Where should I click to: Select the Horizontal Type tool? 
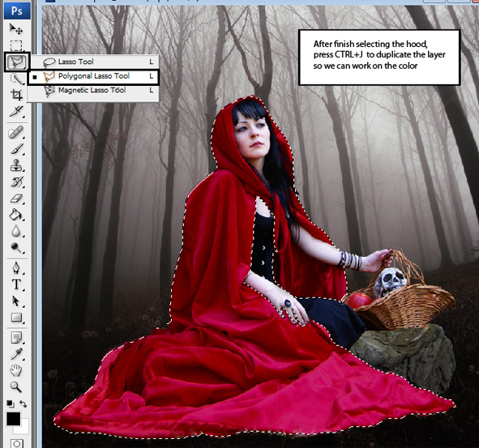16,284
